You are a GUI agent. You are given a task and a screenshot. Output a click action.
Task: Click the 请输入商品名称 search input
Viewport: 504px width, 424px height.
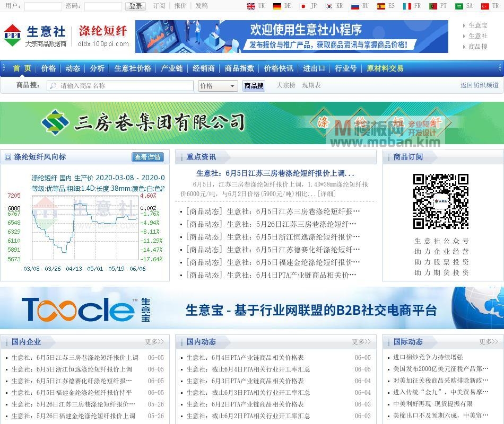[120, 86]
